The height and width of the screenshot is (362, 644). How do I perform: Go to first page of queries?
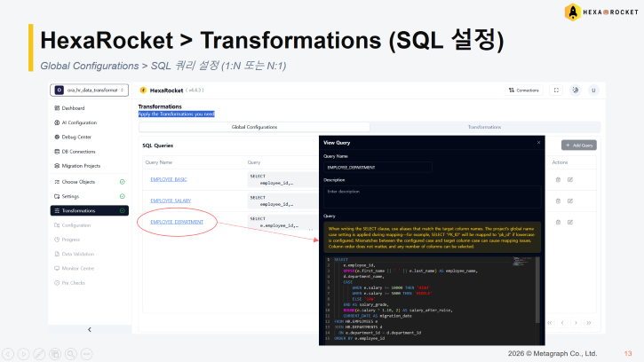click(550, 323)
